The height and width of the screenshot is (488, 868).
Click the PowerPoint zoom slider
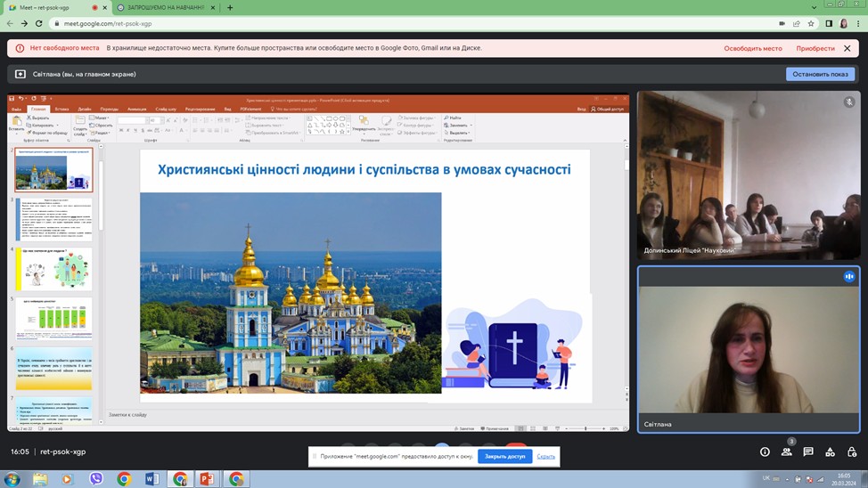tap(585, 429)
